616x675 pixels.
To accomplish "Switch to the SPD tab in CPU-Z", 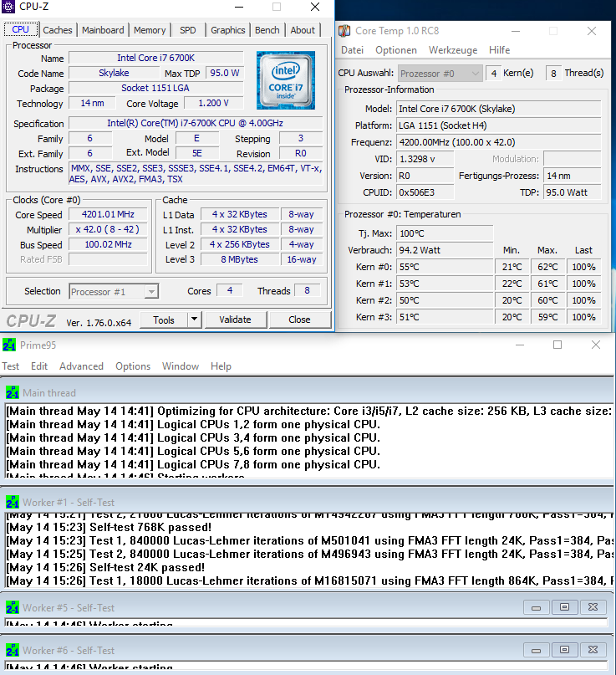I will (x=187, y=30).
